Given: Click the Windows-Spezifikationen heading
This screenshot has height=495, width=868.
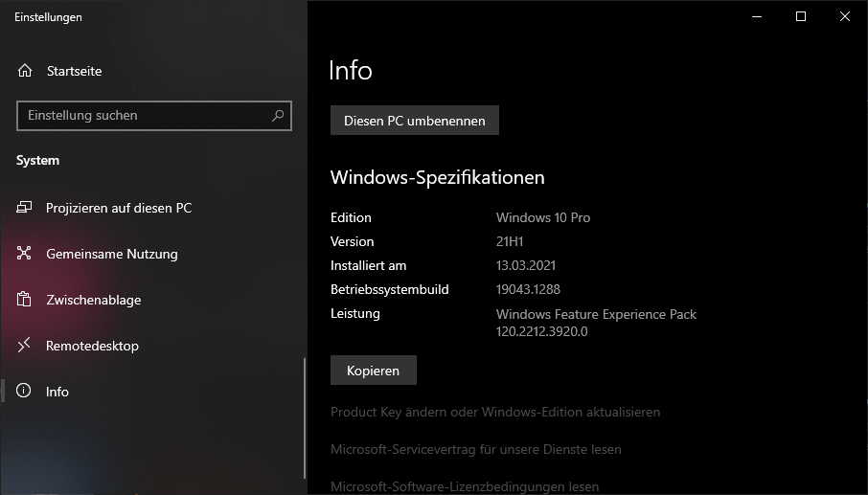Looking at the screenshot, I should pos(437,177).
